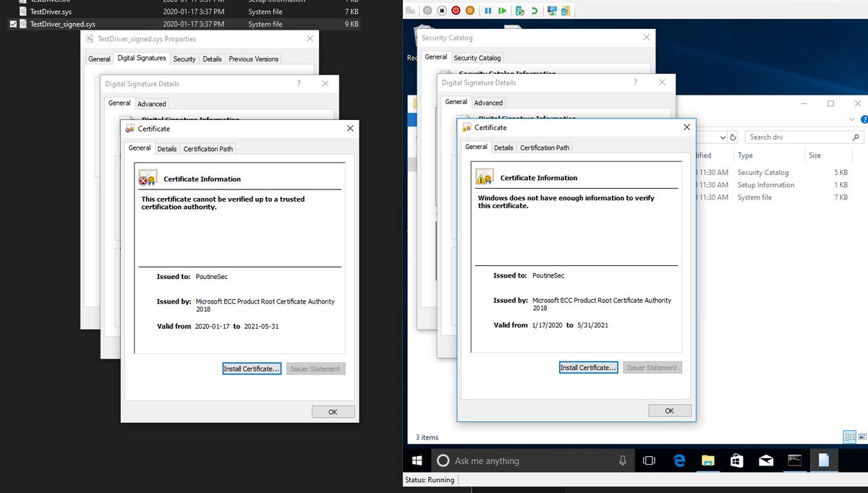Uncheck the TestDriver_signed.sys file checkbox
This screenshot has width=868, height=493.
tap(14, 24)
